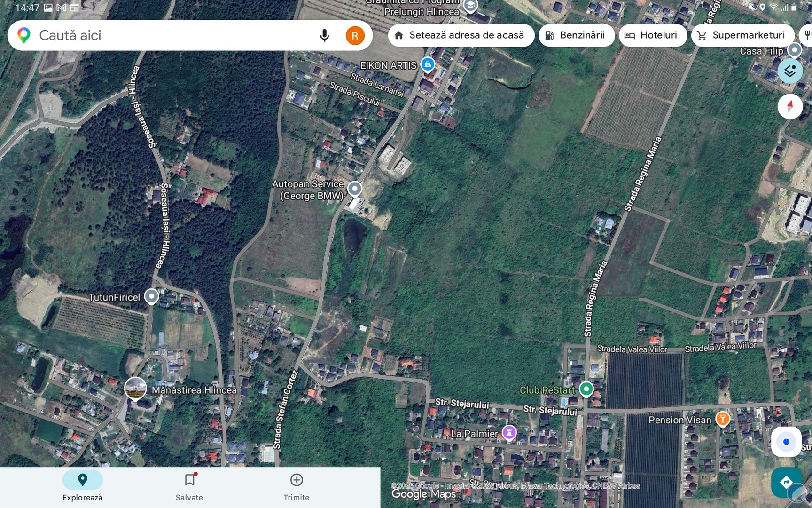Viewport: 812px width, 508px height.
Task: Switch to the Salvate tab
Action: click(189, 487)
